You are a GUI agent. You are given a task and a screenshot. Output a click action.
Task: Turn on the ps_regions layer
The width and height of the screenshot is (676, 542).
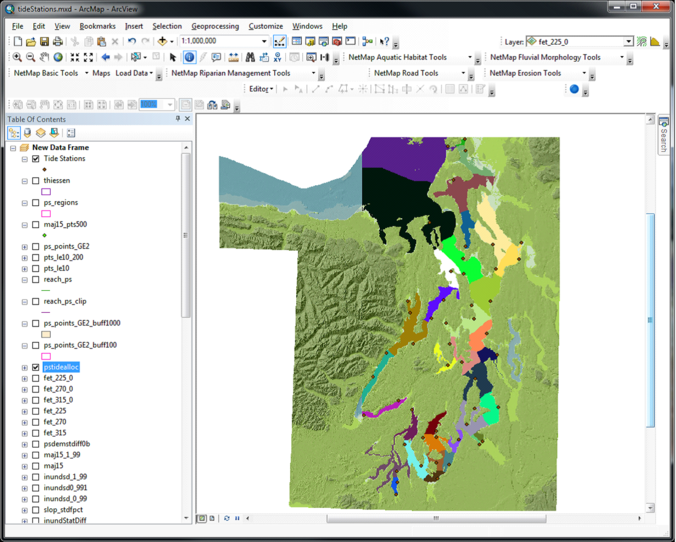tap(36, 203)
